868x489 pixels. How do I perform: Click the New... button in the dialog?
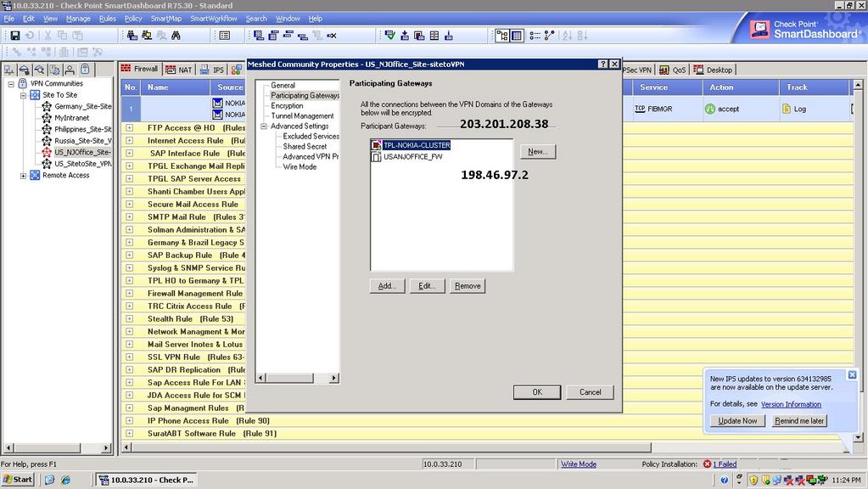pos(538,151)
